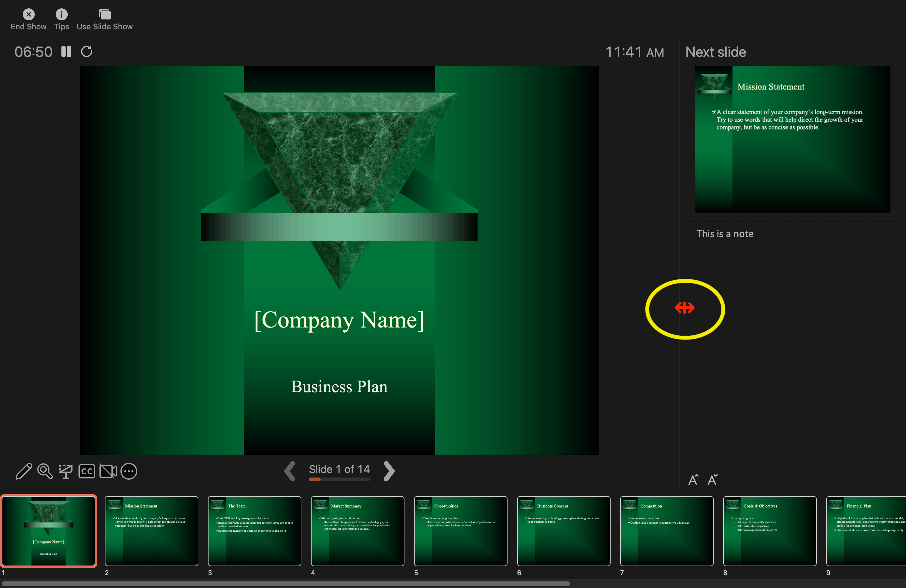Screen dimensions: 906x588
Task: Click the 'This is a note' text
Action: pyautogui.click(x=725, y=234)
